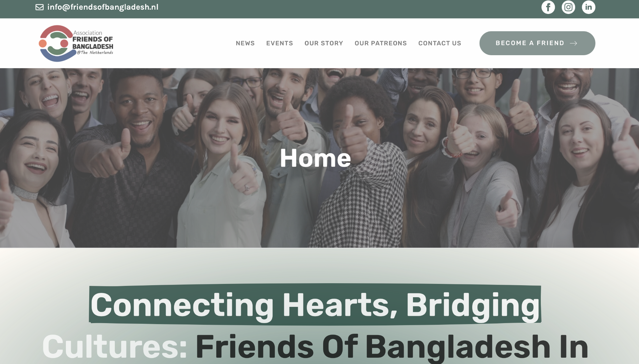The height and width of the screenshot is (364, 639).
Task: Open the Instagram profile icon
Action: click(568, 7)
